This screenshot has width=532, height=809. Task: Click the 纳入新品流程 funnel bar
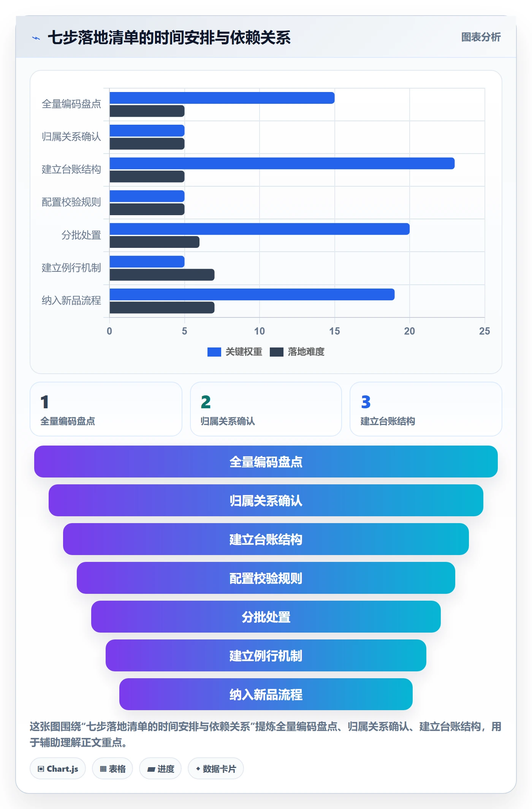tap(266, 694)
